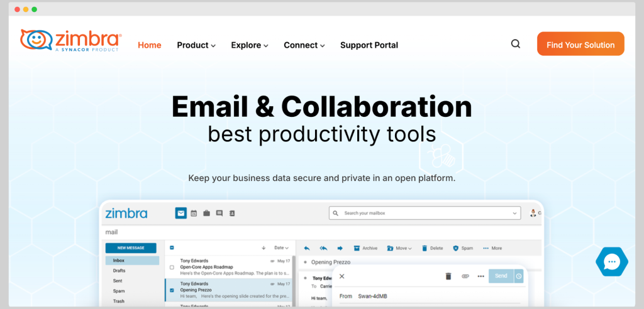Viewport: 644px width, 309px height.
Task: Click the Send button in compose window
Action: pyautogui.click(x=501, y=276)
